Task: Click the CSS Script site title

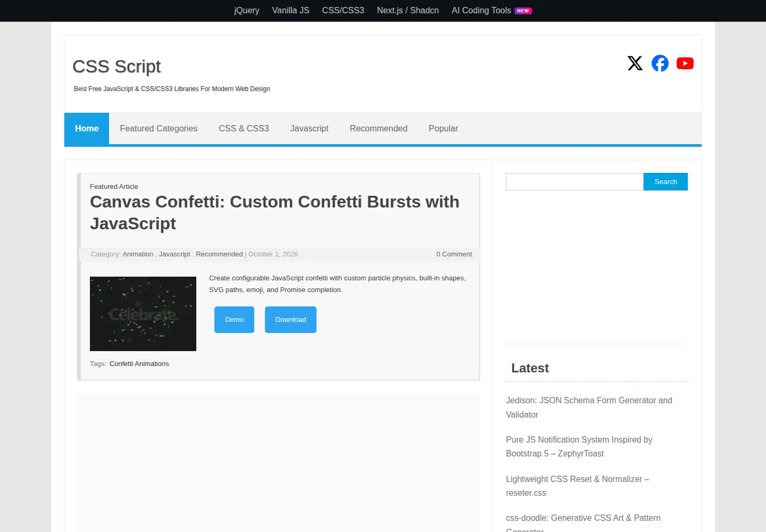Action: [x=116, y=66]
